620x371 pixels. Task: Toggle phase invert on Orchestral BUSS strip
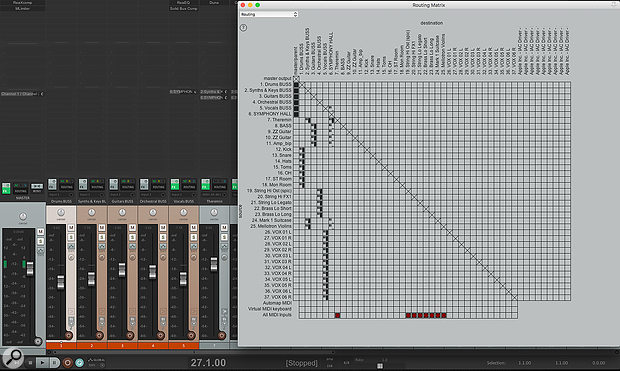[163, 257]
